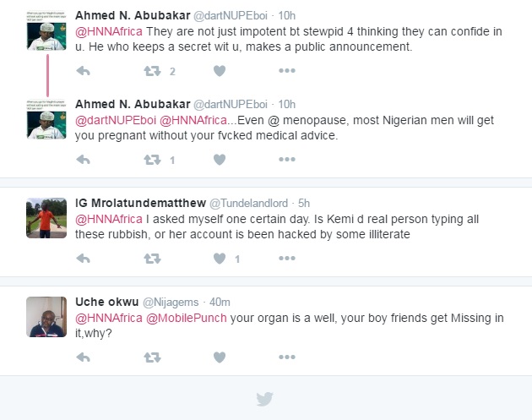Reply to Ahmed's tweet about menopause
This screenshot has width=532, height=420.
point(83,159)
